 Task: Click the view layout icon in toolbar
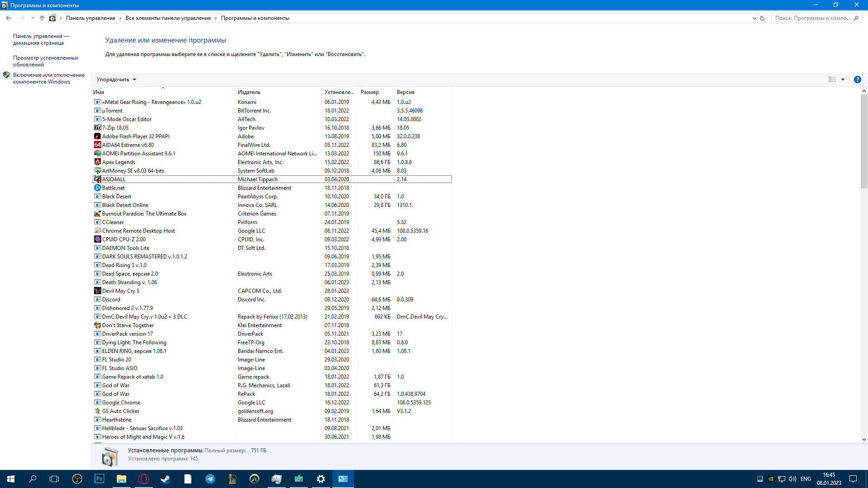832,80
